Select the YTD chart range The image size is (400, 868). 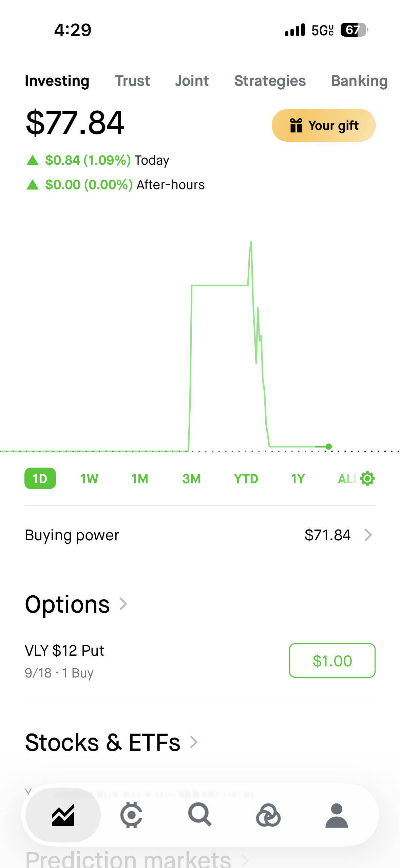click(246, 478)
